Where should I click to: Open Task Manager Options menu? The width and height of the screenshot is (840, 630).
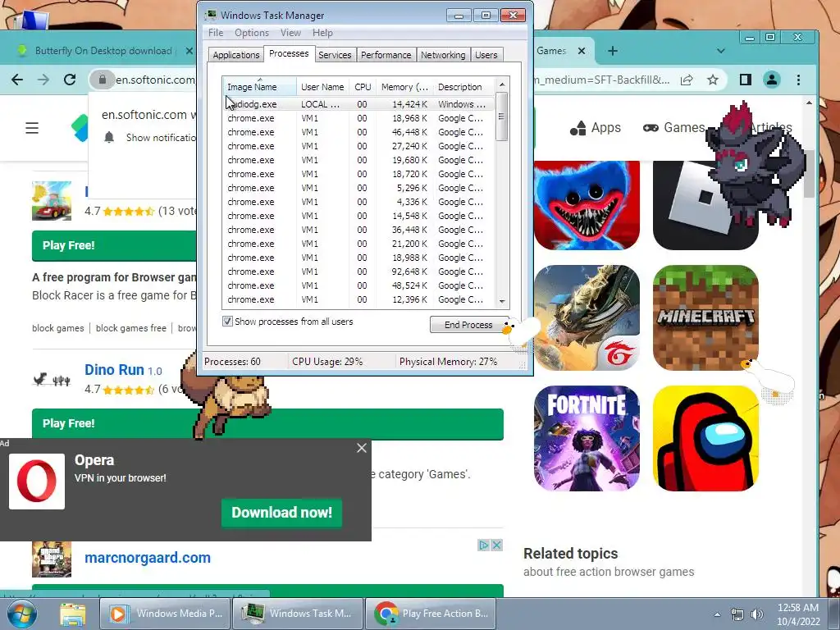[x=252, y=33]
